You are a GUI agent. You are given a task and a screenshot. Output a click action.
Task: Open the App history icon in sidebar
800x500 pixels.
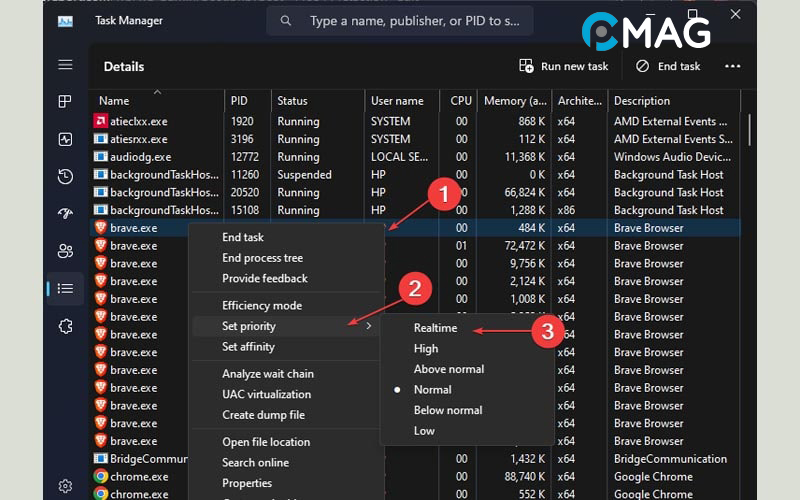pyautogui.click(x=65, y=177)
